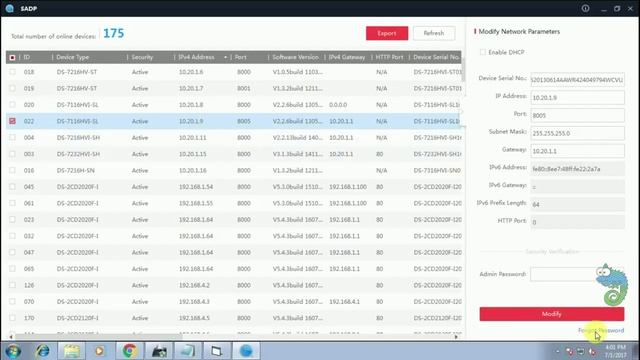
Task: Check the box for device ID 018
Action: (12, 72)
